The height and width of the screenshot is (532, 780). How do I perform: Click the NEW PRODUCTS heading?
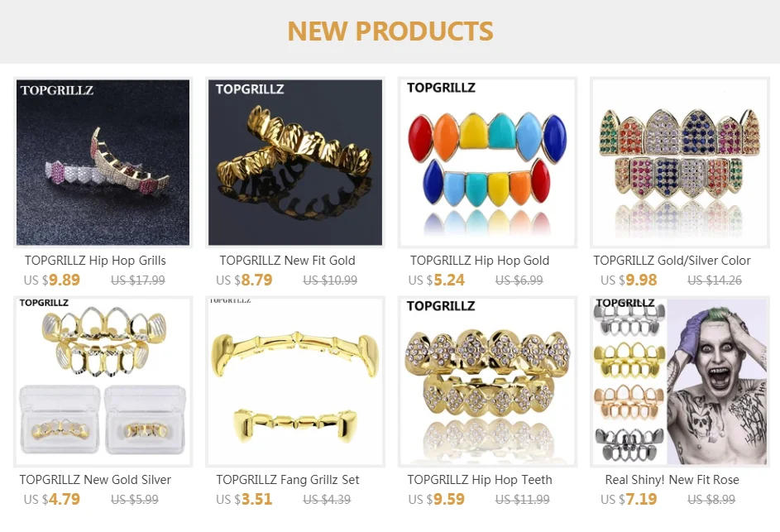tap(390, 31)
